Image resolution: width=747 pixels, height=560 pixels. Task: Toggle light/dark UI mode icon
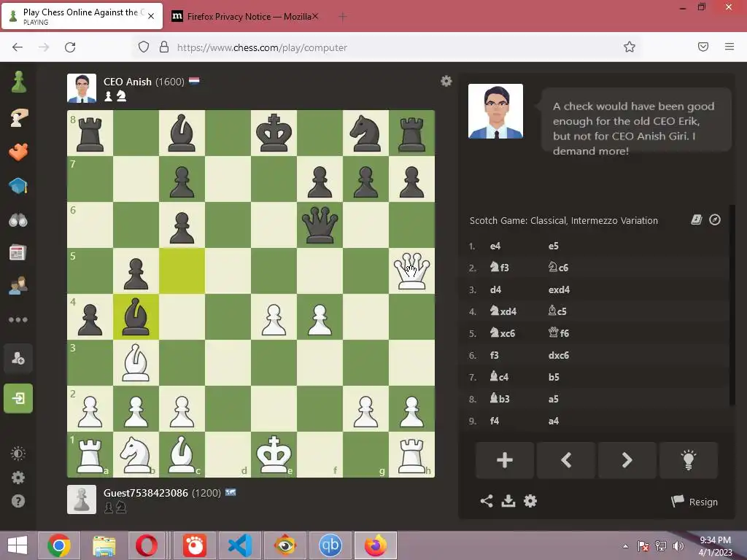point(18,454)
